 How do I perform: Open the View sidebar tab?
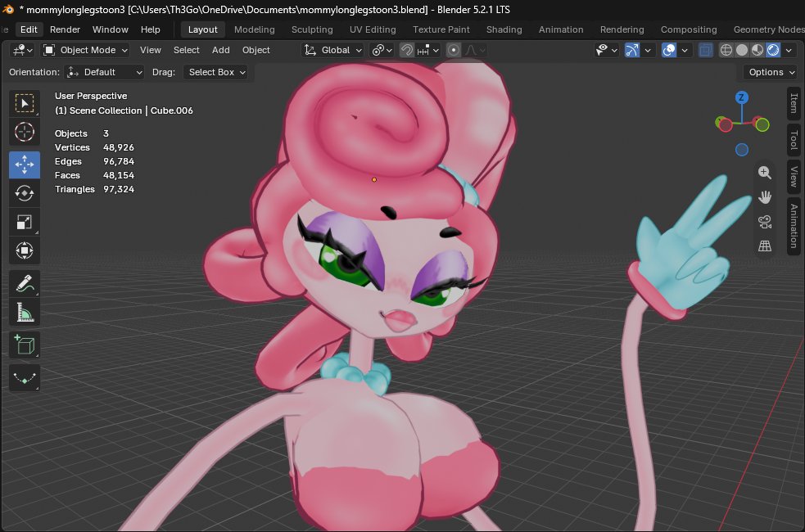pos(794,177)
